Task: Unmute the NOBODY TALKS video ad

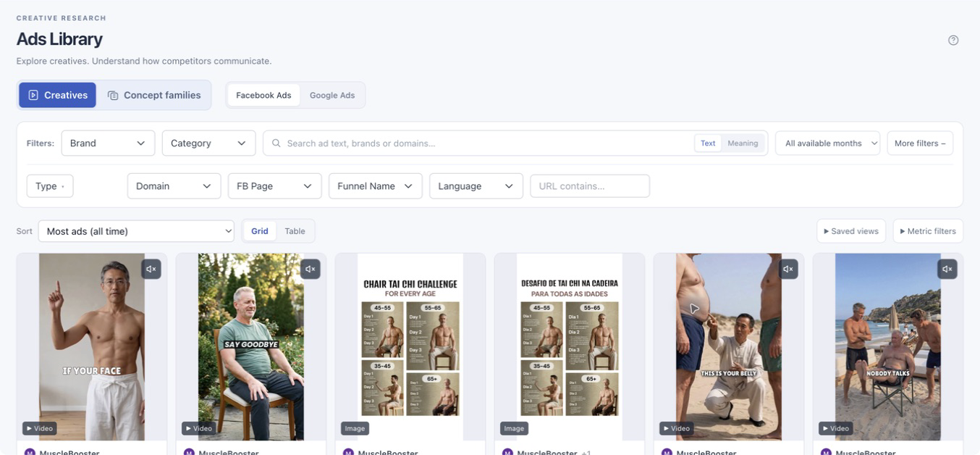Action: pos(947,269)
